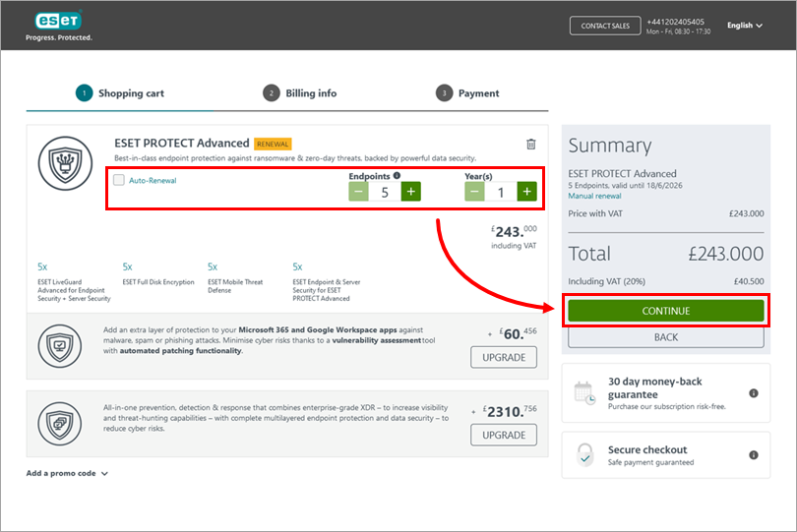Delete ESET PROTECT Advanced from cart
797x532 pixels.
[x=531, y=145]
